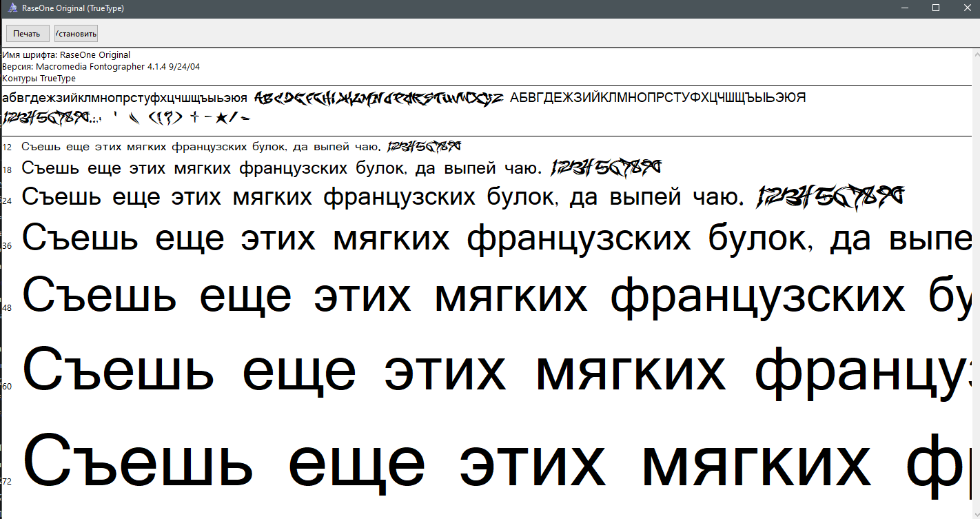Click the 36 size label on left
Viewport: 980px width, 519px height.
pos(8,246)
